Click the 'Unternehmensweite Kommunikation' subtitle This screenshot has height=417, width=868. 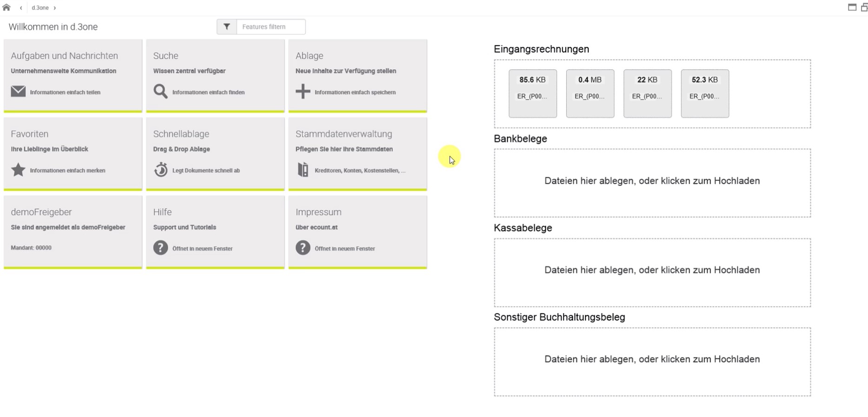[63, 71]
